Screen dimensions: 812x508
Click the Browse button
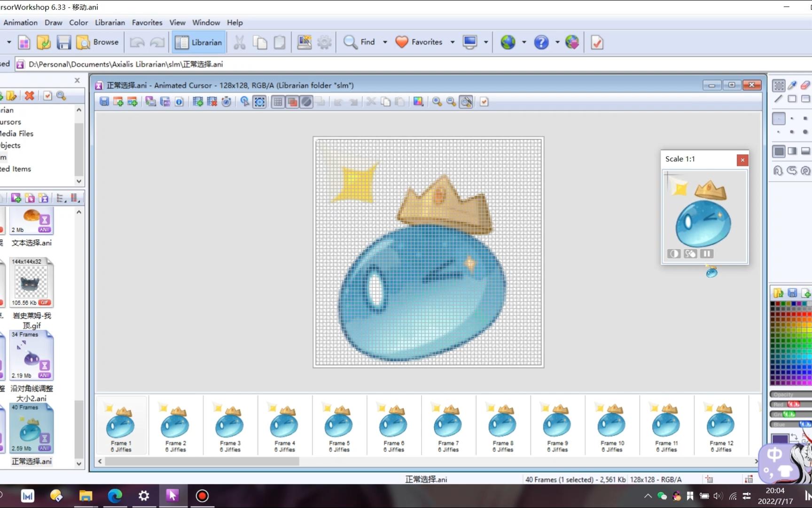point(98,42)
